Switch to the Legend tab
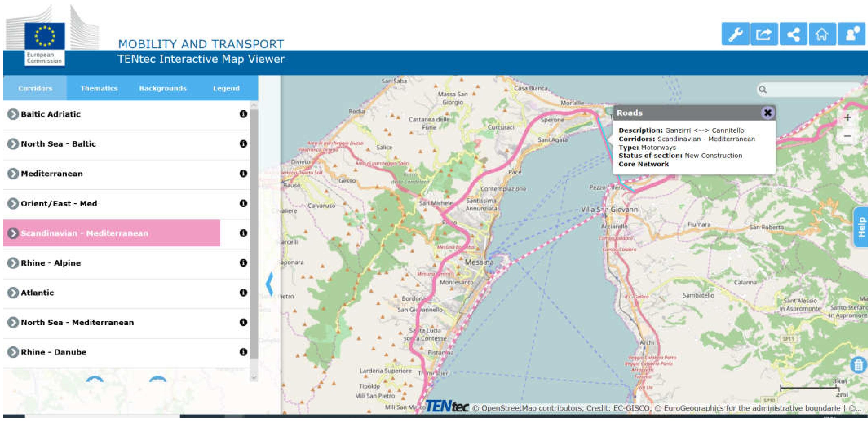This screenshot has height=421, width=868. 226,88
